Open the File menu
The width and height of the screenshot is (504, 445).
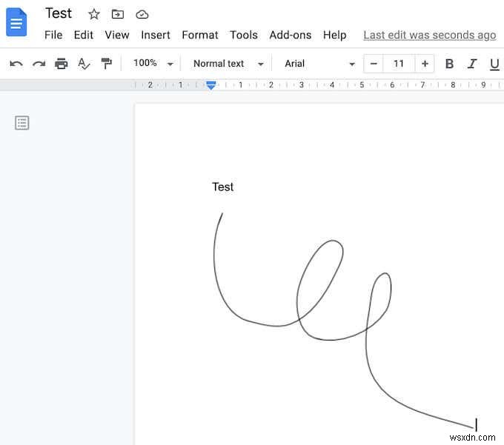[53, 35]
